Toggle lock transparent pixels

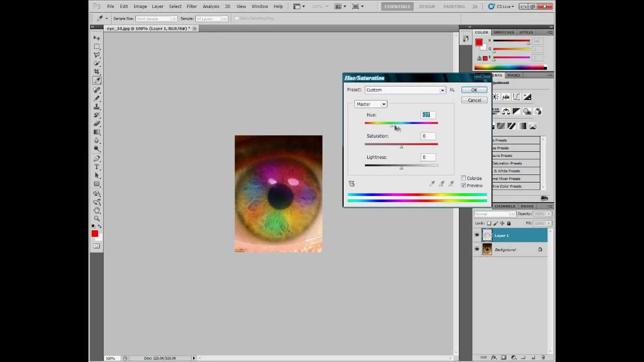click(489, 223)
